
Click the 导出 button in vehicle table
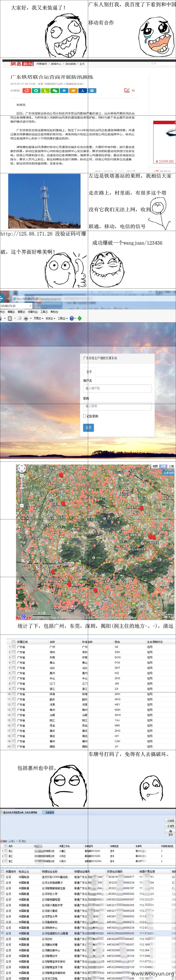tap(23, 841)
